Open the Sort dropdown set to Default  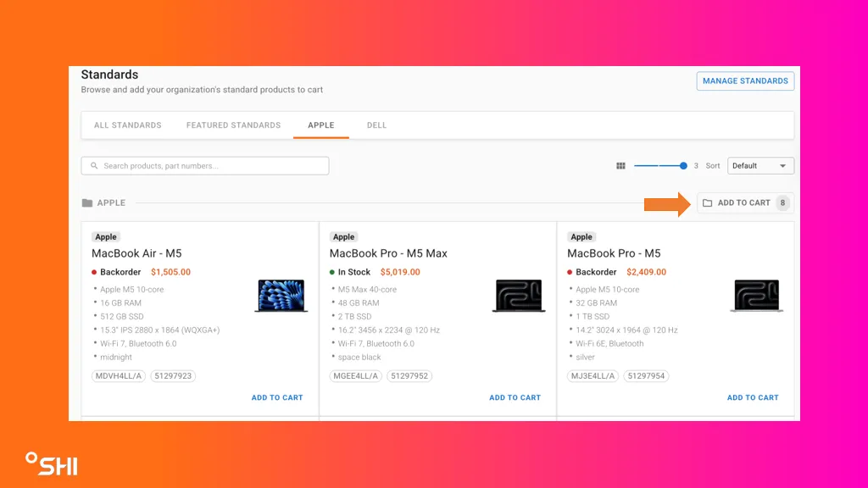point(760,166)
